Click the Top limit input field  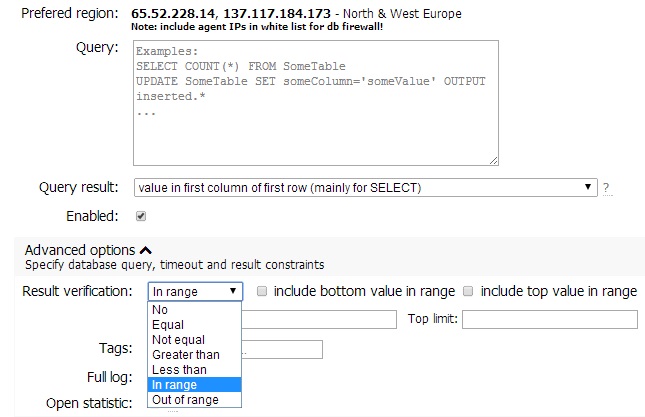coord(549,319)
